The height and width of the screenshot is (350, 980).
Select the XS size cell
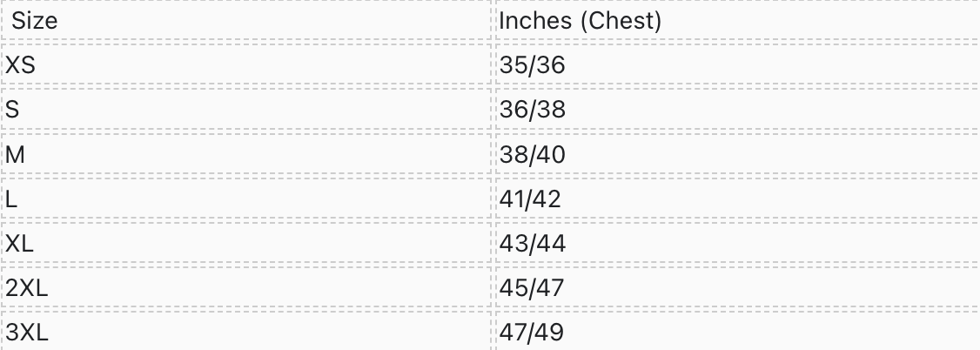[x=22, y=65]
